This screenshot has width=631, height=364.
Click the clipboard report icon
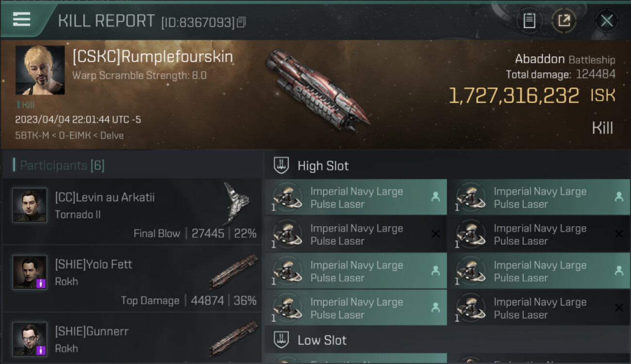pyautogui.click(x=529, y=21)
